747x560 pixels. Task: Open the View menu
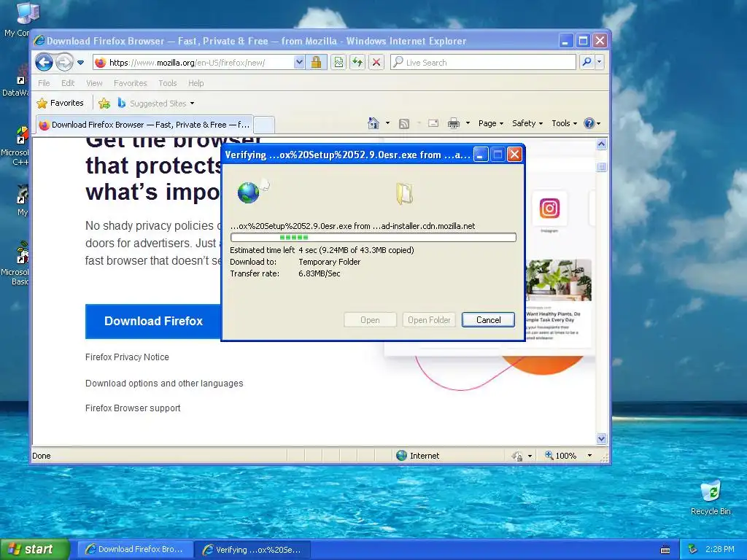pyautogui.click(x=94, y=83)
